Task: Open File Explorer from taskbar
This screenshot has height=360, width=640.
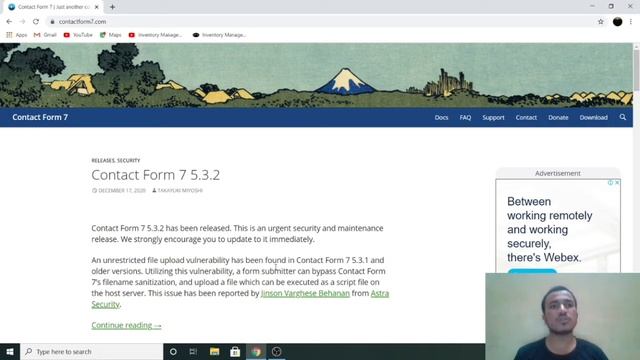Action: (214, 351)
